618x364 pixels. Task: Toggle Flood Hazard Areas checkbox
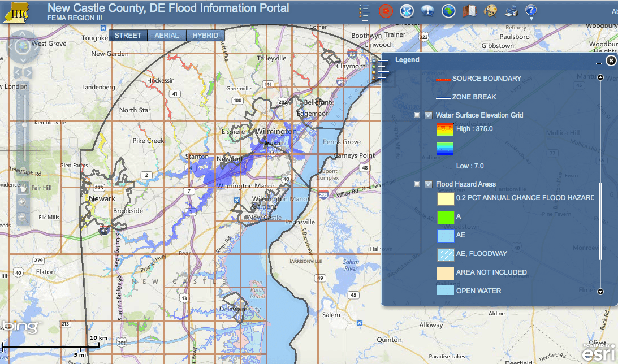coord(429,184)
